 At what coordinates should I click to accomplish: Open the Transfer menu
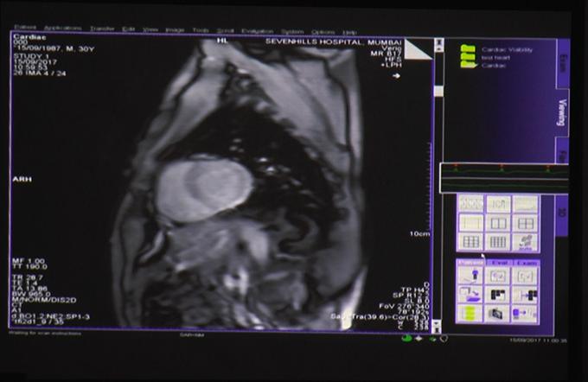point(102,29)
